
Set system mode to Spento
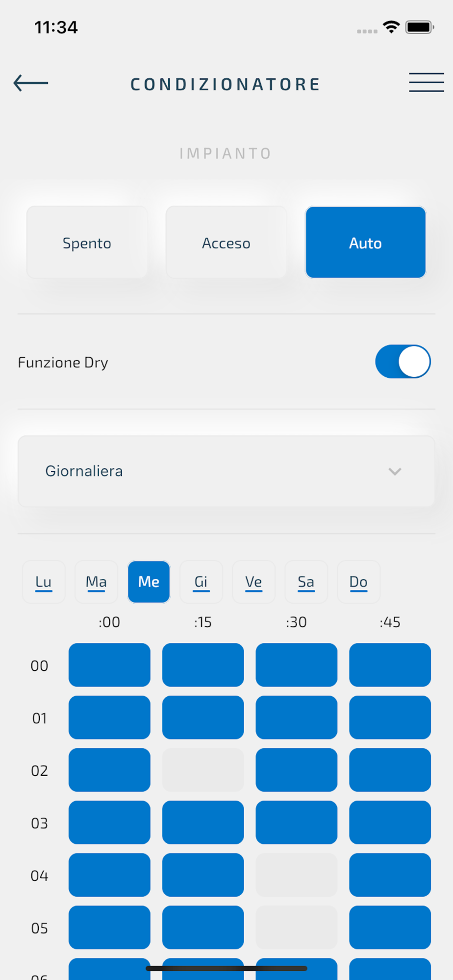tap(87, 243)
